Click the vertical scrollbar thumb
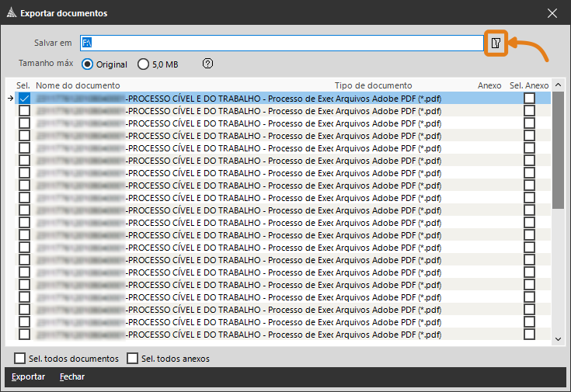Viewport: 571px width, 392px height. pyautogui.click(x=558, y=151)
